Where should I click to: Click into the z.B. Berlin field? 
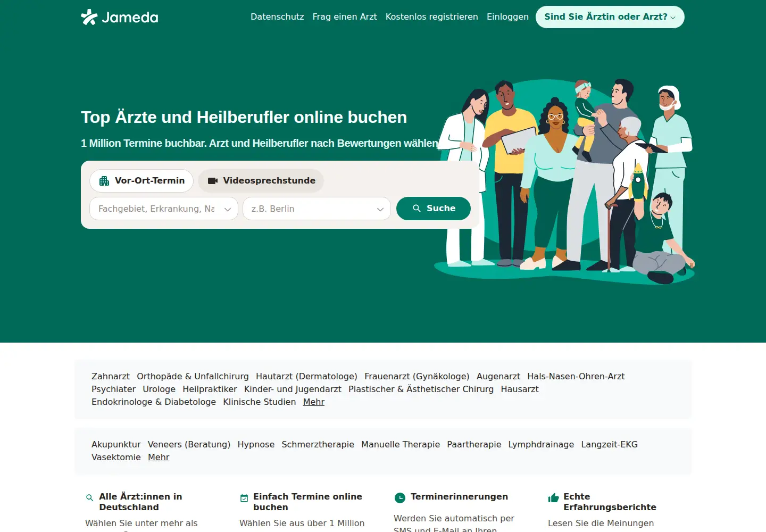coord(317,209)
